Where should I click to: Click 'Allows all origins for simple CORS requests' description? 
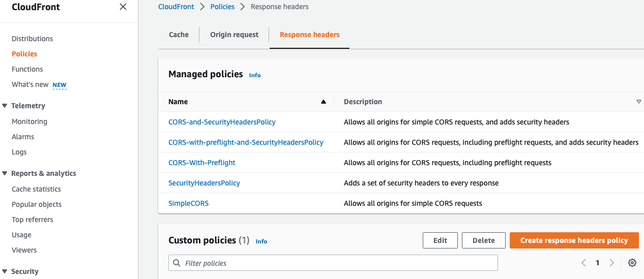click(x=413, y=203)
